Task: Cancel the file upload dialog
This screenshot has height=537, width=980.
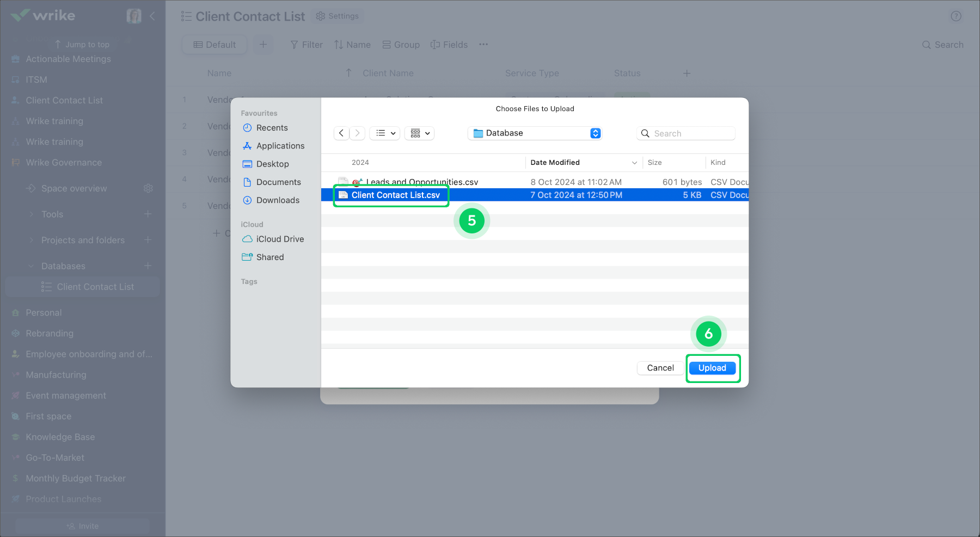Action: tap(660, 368)
